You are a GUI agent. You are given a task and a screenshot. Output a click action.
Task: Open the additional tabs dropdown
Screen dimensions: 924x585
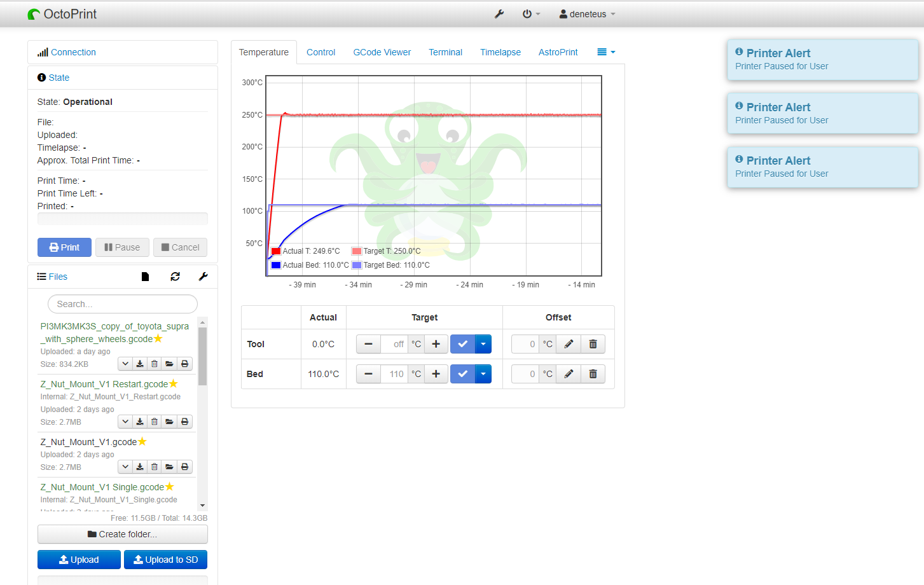click(606, 52)
